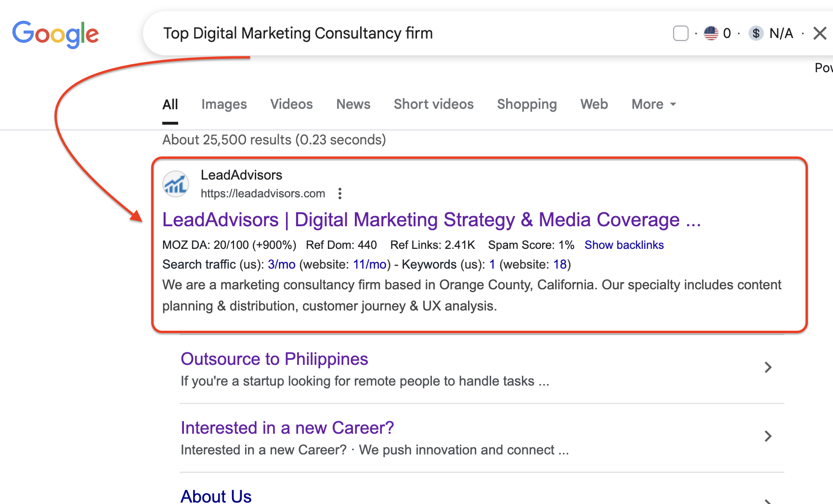Image resolution: width=833 pixels, height=504 pixels.
Task: Click the N/A value in the search bar
Action: tap(781, 33)
